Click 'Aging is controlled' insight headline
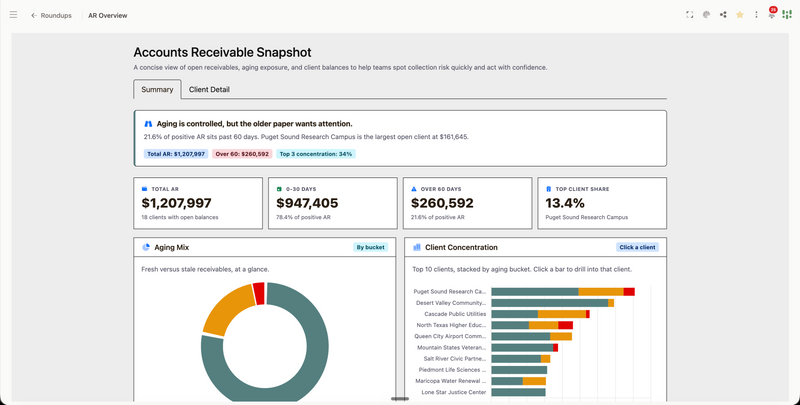This screenshot has width=800, height=405. coord(254,124)
